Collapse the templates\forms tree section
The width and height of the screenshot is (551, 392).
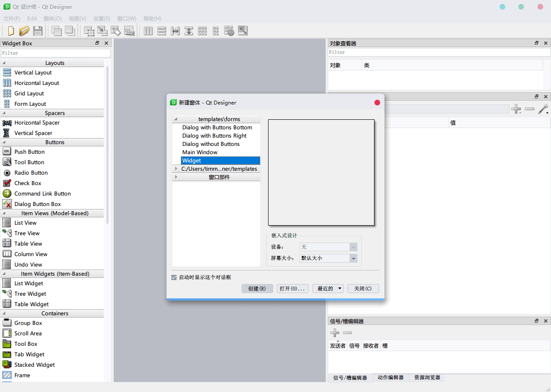[176, 119]
